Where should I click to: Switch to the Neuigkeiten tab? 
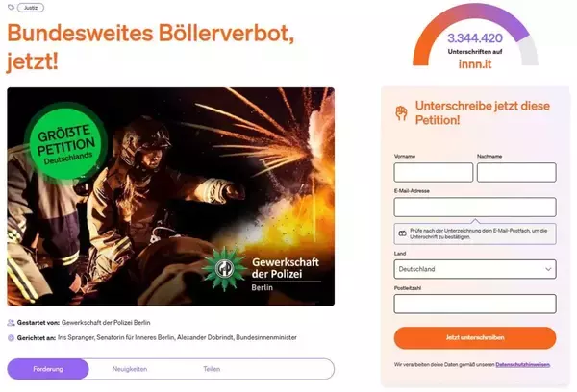[130, 369]
